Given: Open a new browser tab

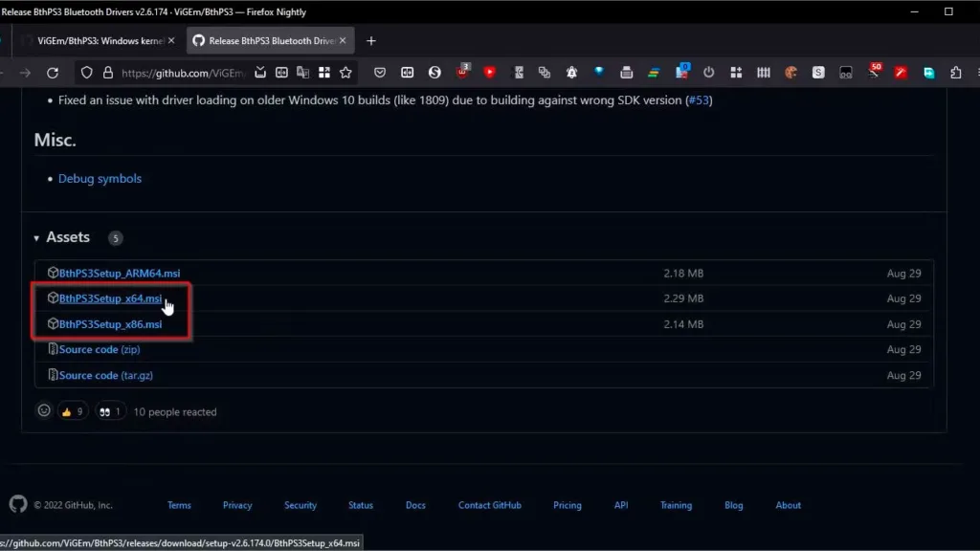Looking at the screenshot, I should tap(371, 40).
